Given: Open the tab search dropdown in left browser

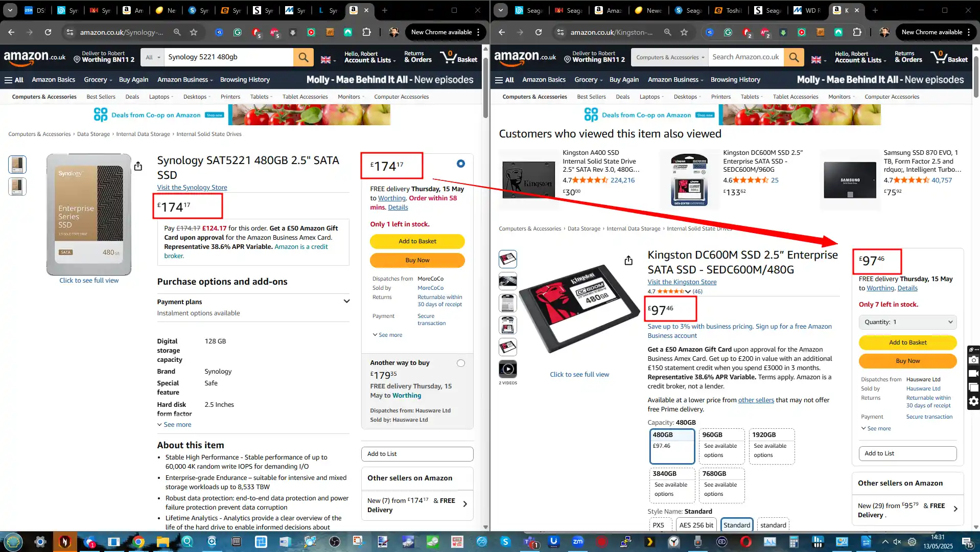Looking at the screenshot, I should point(10,10).
